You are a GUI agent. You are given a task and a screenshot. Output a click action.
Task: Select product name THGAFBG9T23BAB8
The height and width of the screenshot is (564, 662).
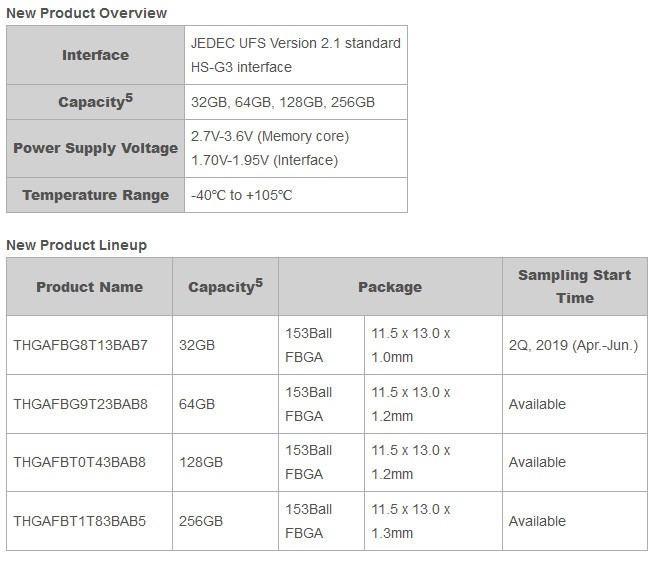click(x=80, y=404)
